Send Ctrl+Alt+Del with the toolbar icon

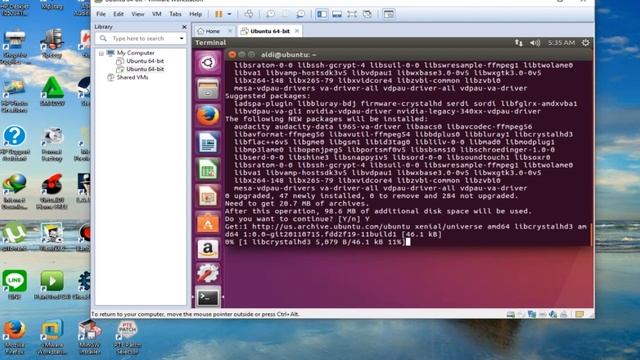click(x=249, y=14)
